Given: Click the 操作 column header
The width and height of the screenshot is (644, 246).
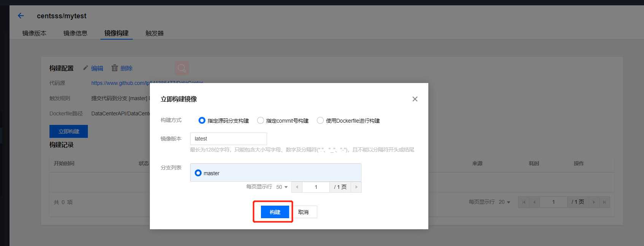Looking at the screenshot, I should coord(579,163).
